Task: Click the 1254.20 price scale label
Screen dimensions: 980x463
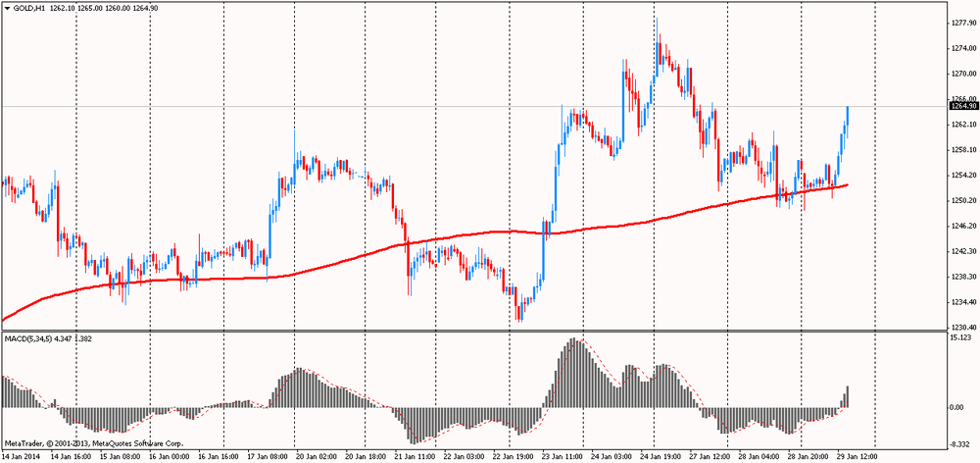Action: pos(963,175)
